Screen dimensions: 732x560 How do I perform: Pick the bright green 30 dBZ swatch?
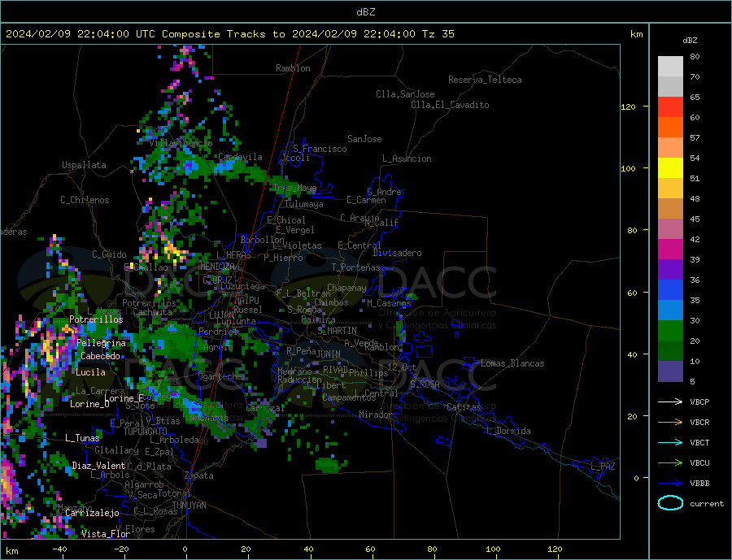pyautogui.click(x=670, y=331)
